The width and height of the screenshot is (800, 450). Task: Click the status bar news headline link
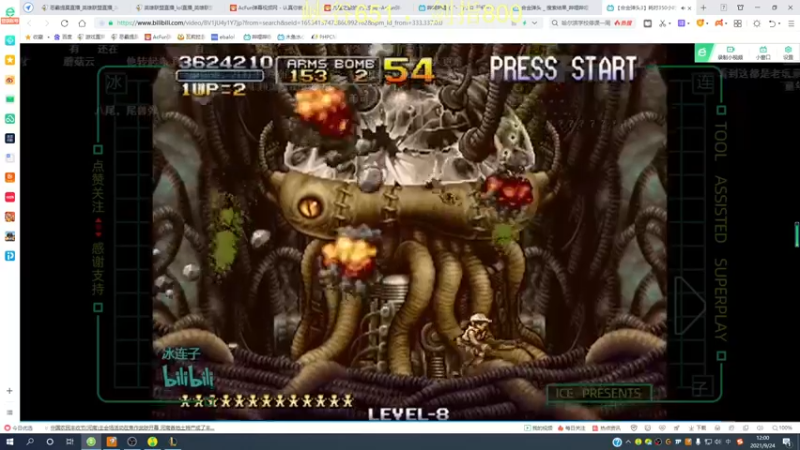pos(132,428)
